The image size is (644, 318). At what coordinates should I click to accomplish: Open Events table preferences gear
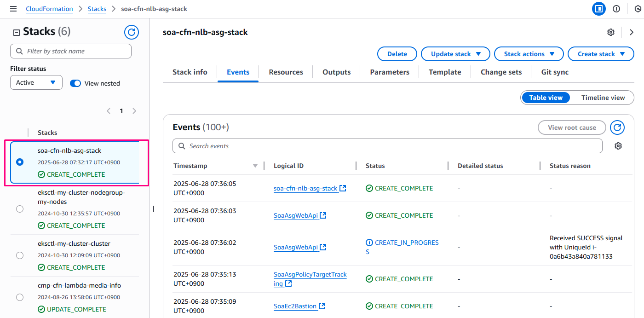pyautogui.click(x=618, y=146)
